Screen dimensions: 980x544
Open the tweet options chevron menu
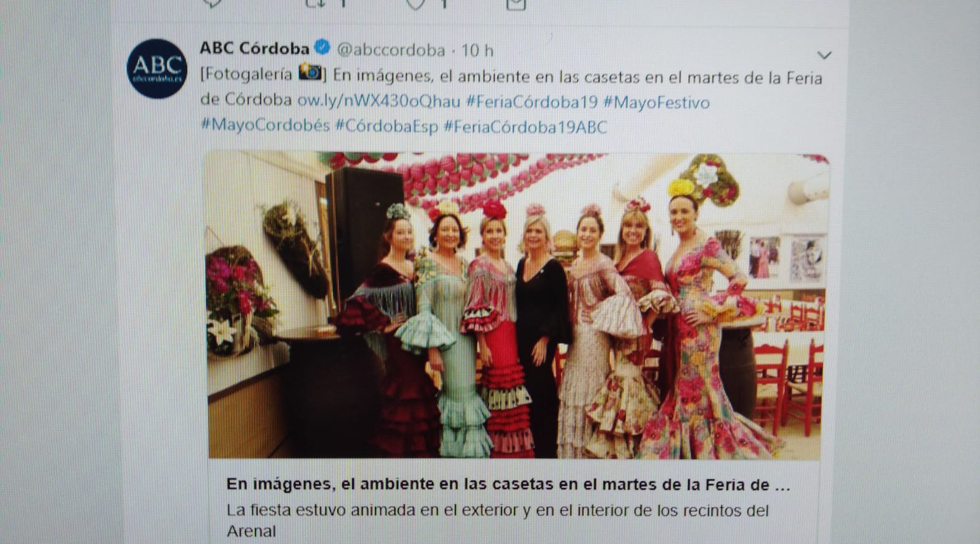click(x=824, y=55)
